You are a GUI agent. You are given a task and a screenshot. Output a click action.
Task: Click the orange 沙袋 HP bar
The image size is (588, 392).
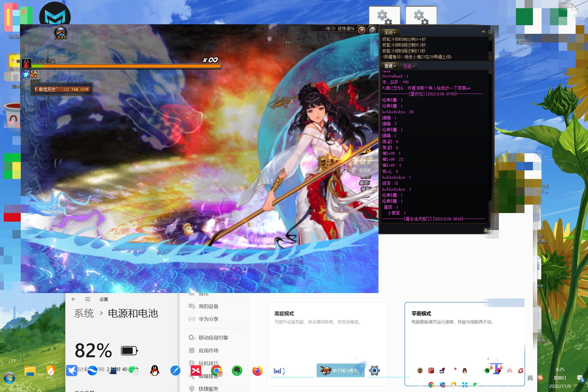126,66
